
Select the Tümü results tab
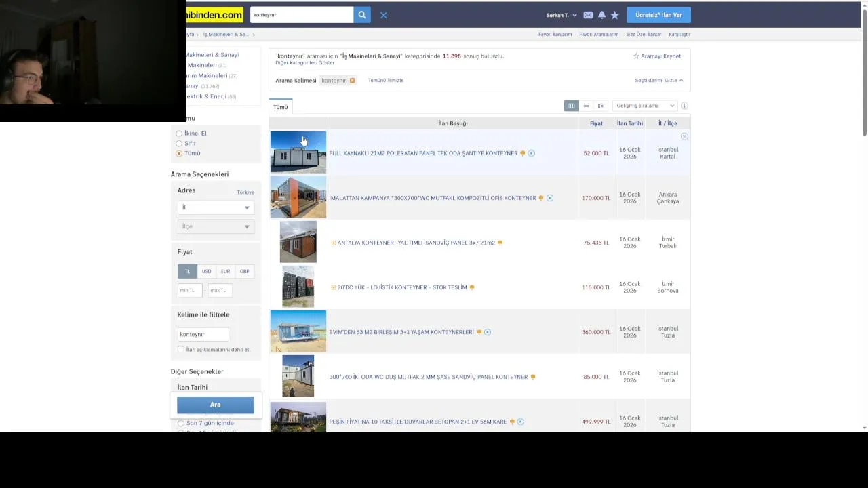point(281,107)
